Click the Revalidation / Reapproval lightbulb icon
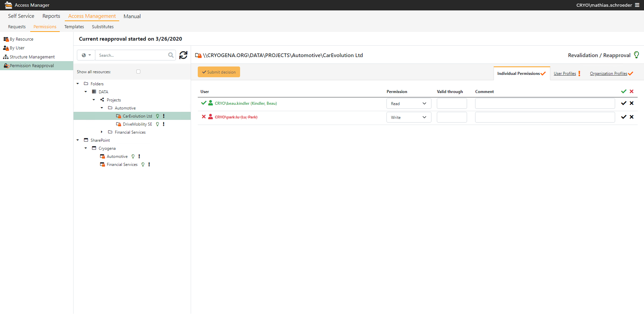 [x=636, y=55]
